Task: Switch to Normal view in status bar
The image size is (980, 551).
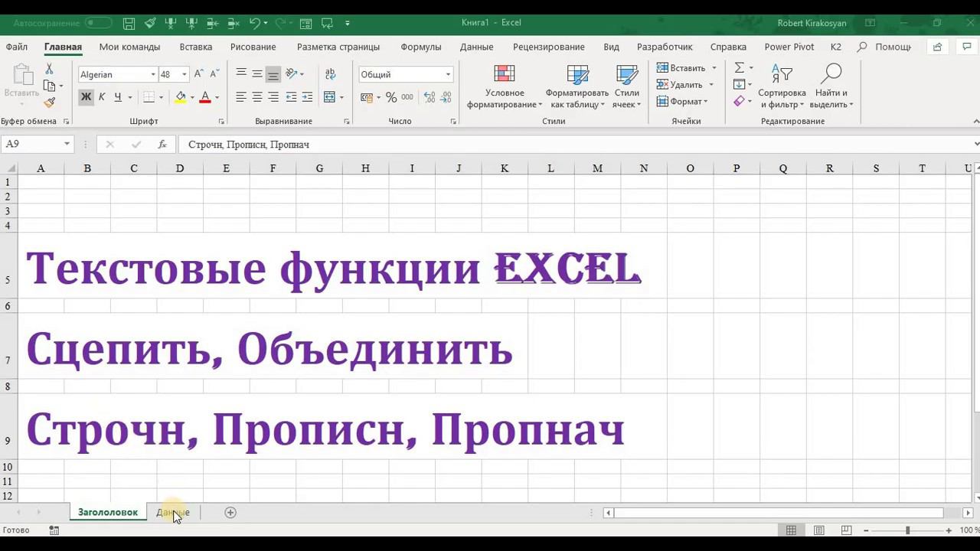Action: pyautogui.click(x=792, y=530)
